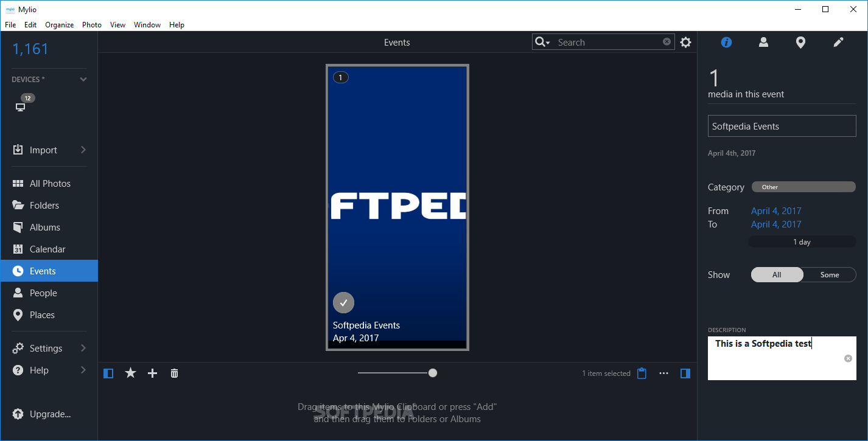This screenshot has height=441, width=868.
Task: Click the Softpedia Events thumbnail image
Action: (397, 207)
